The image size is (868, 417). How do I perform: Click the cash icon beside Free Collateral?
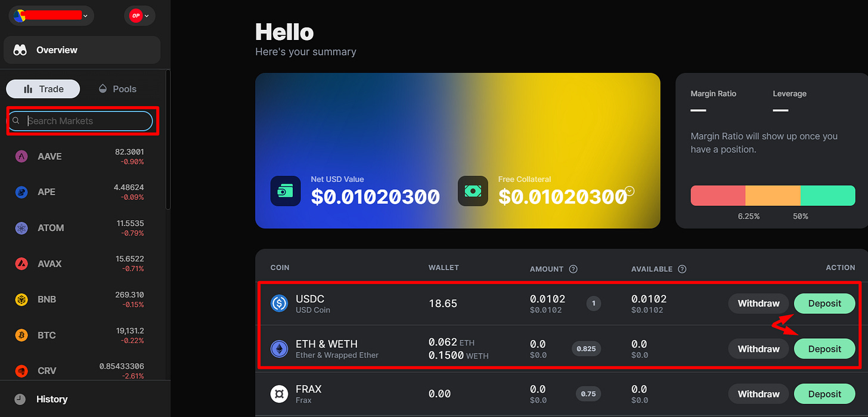(473, 191)
